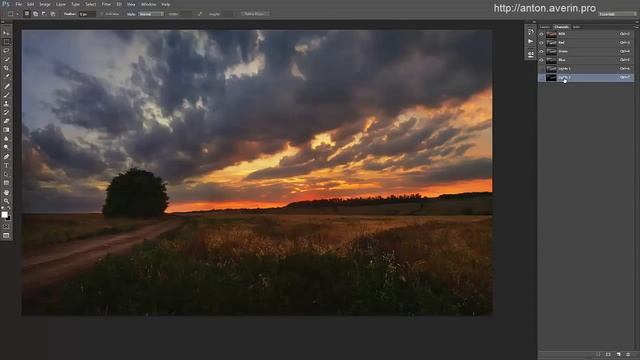Hide the Green channel eye
Image resolution: width=640 pixels, height=360 pixels.
pos(542,51)
